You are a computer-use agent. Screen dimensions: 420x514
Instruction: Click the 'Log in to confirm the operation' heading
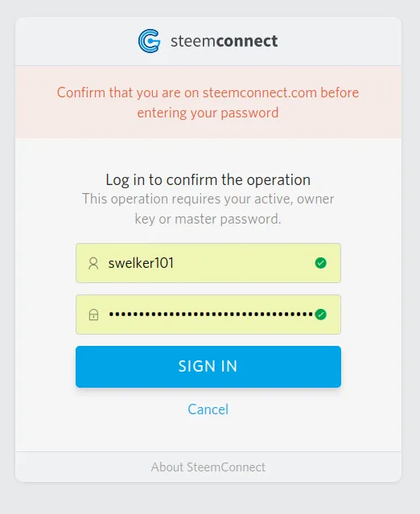[208, 180]
